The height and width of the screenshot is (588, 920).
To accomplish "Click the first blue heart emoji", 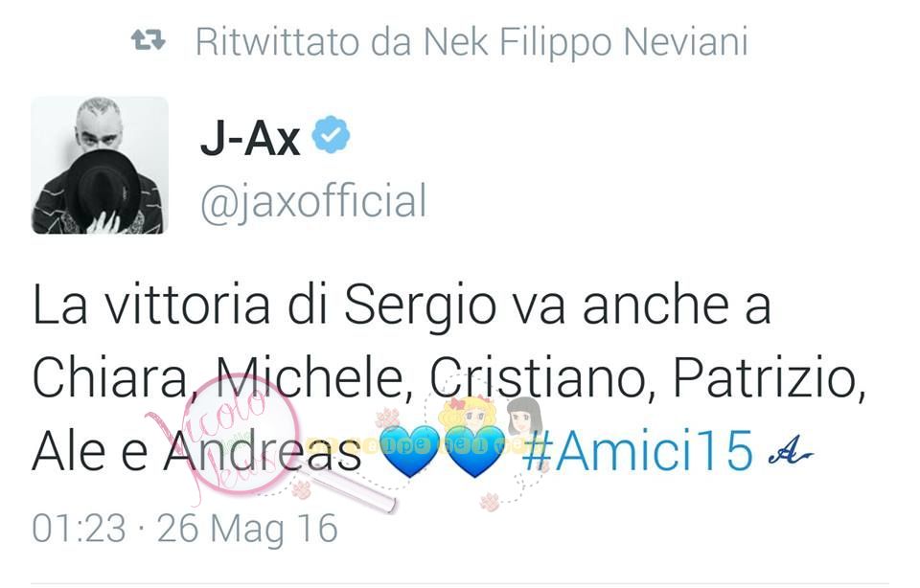I will point(409,451).
